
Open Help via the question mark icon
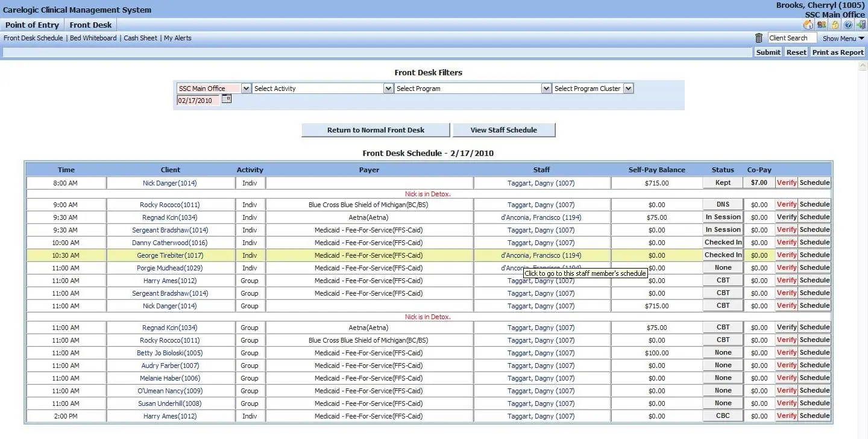point(848,25)
